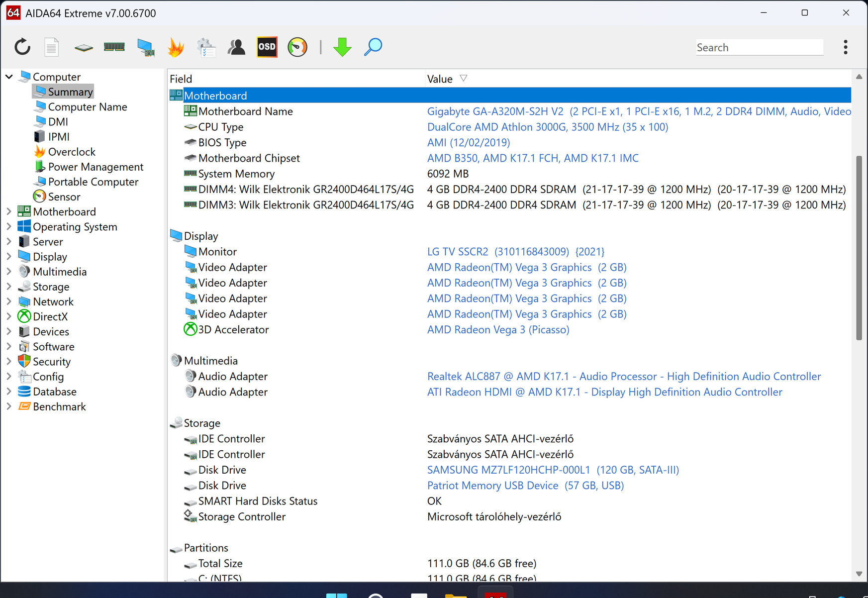Expand the Operating System tree node
Viewport: 868px width, 598px height.
9,226
